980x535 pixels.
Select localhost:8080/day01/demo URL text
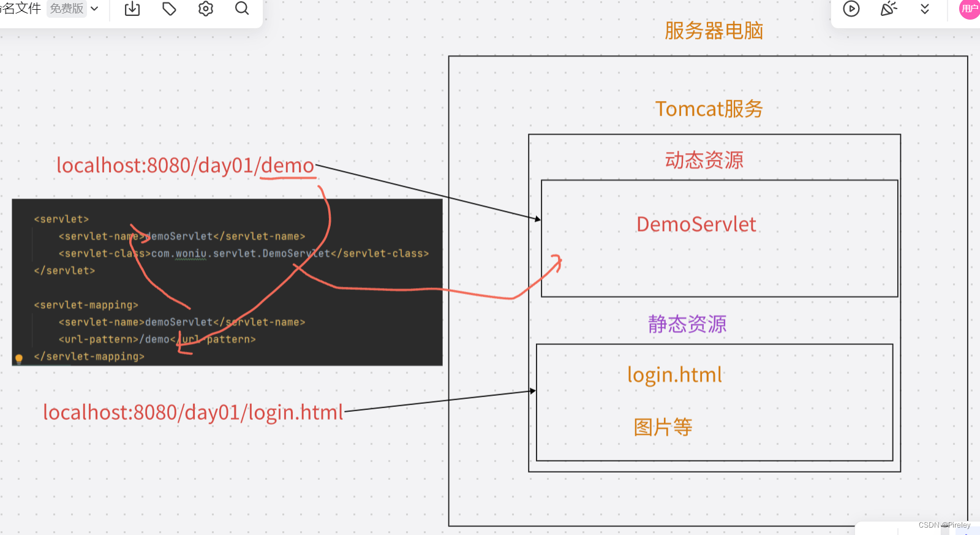point(185,165)
